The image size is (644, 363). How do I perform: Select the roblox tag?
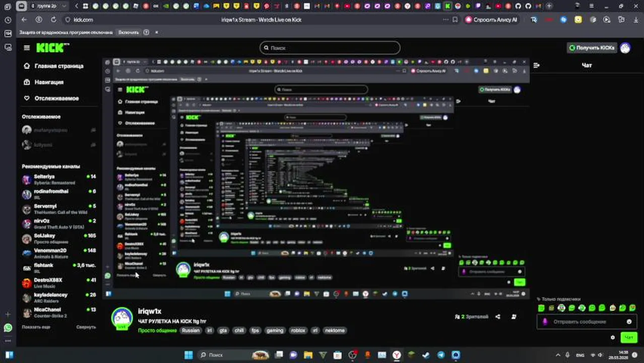coord(298,330)
